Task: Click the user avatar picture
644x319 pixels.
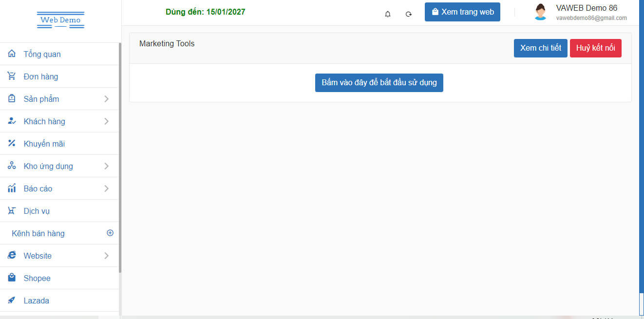Action: (540, 12)
